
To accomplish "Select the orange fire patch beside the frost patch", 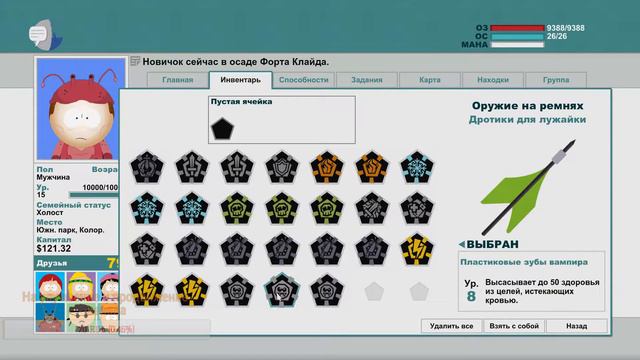I will click(x=371, y=167).
